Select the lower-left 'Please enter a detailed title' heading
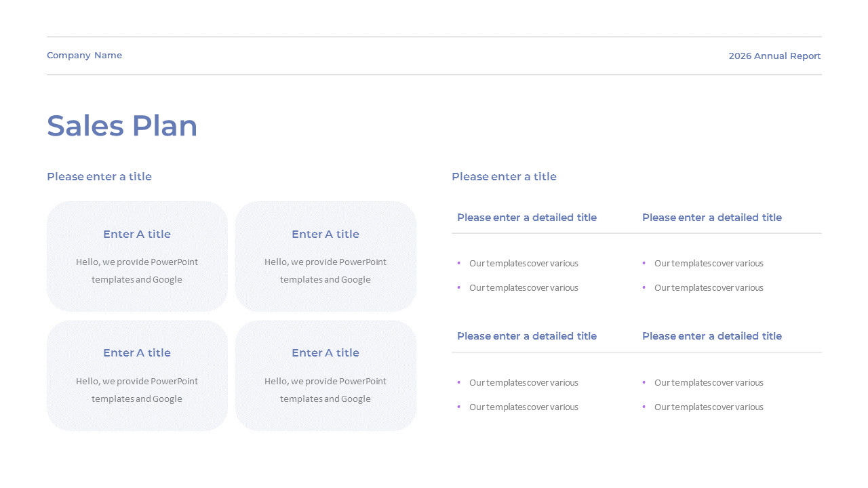This screenshot has height=488, width=868. click(x=527, y=336)
